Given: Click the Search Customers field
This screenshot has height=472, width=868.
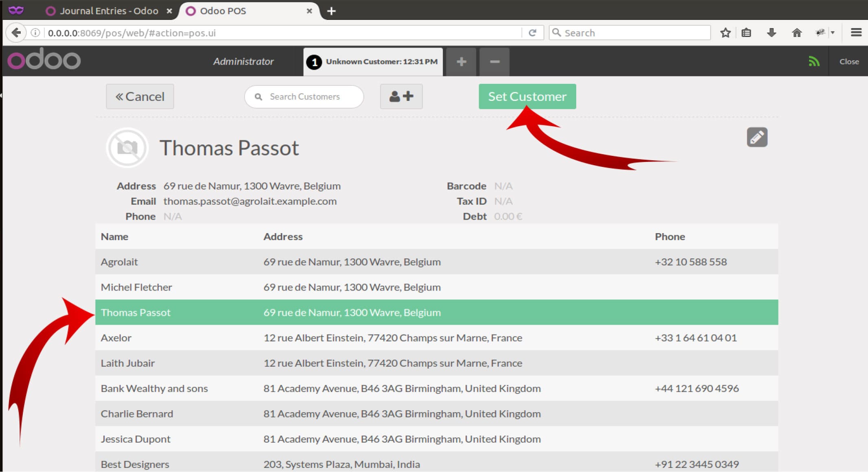Looking at the screenshot, I should click(304, 96).
